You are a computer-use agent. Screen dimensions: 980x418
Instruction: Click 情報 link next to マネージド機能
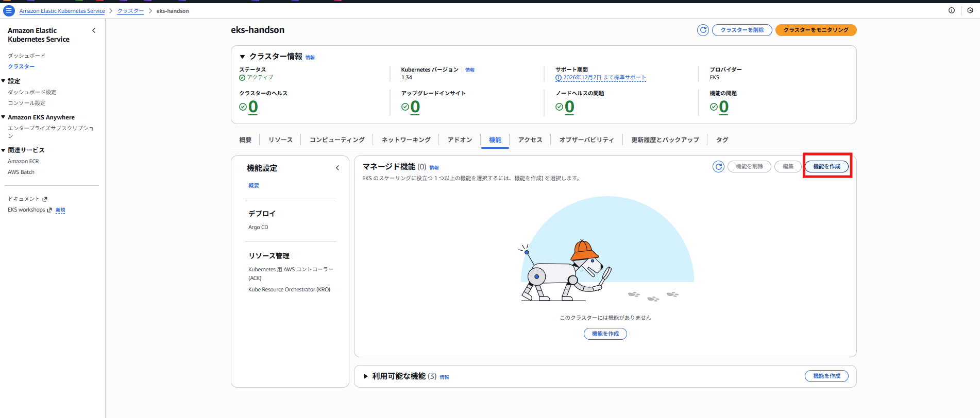click(x=434, y=168)
